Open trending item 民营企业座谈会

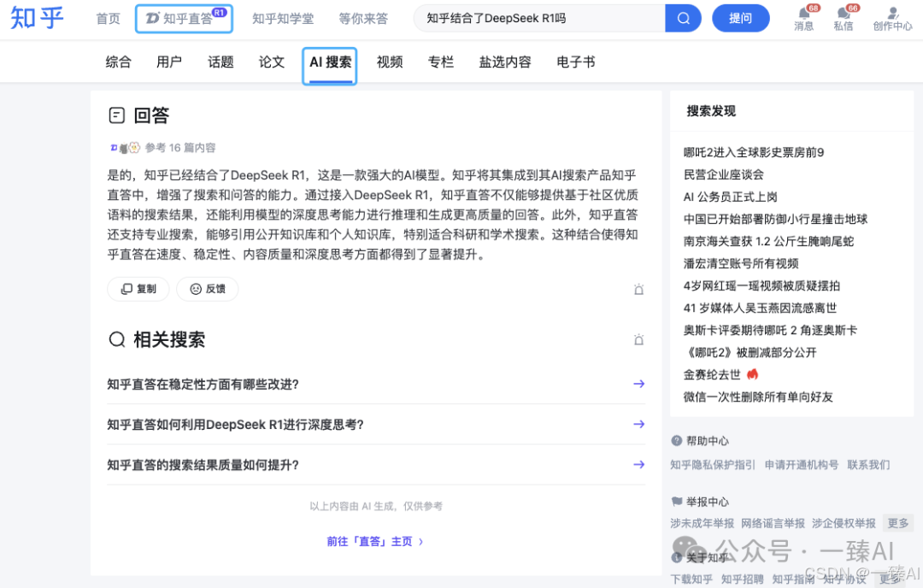click(724, 175)
